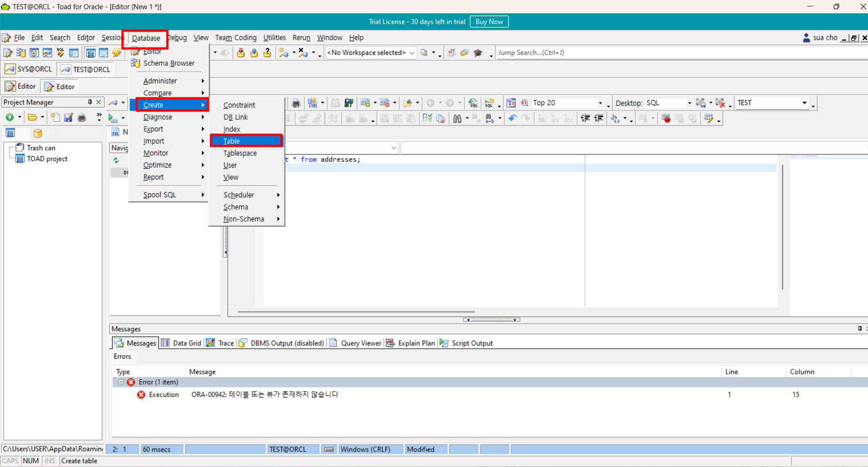Click the magnifier icon beside Top 20

tap(525, 103)
